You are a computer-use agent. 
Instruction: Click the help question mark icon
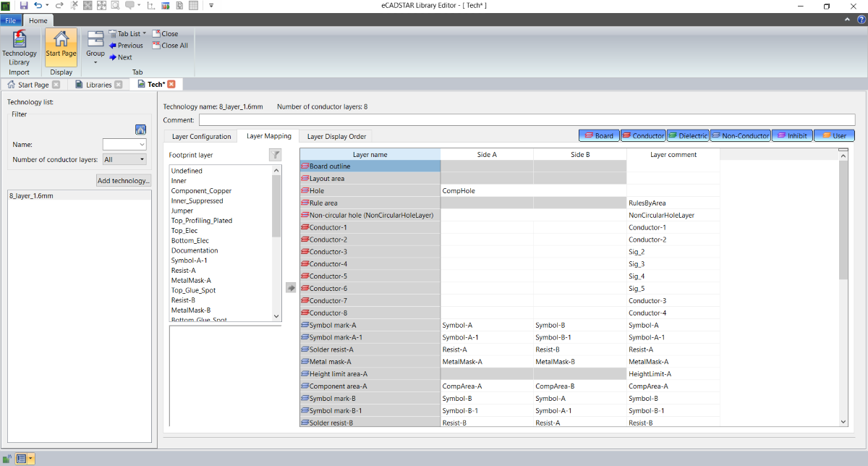(x=861, y=20)
